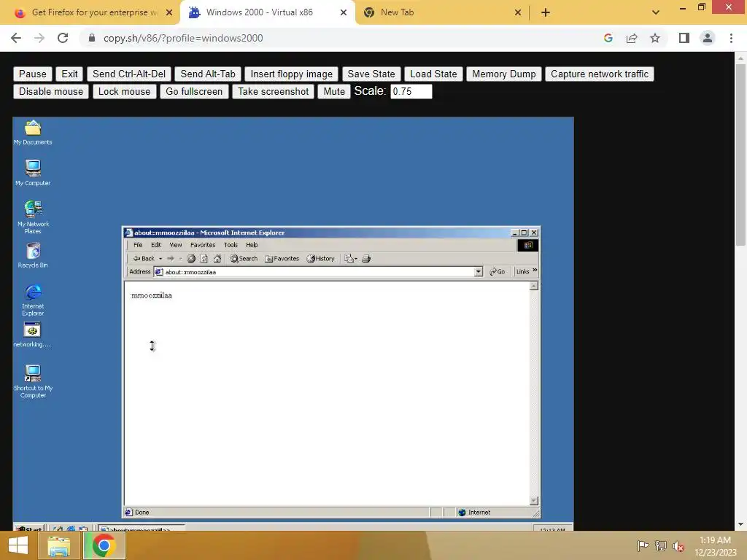Click IE Forward arrow button
Image resolution: width=747 pixels, height=560 pixels.
(x=170, y=259)
